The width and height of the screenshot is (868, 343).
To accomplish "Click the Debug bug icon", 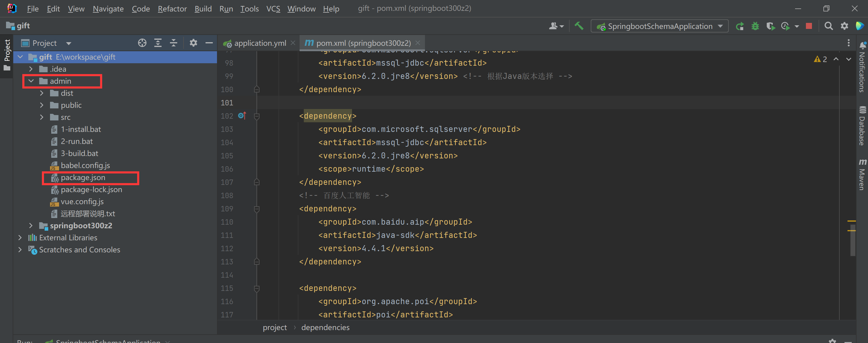I will pyautogui.click(x=755, y=26).
